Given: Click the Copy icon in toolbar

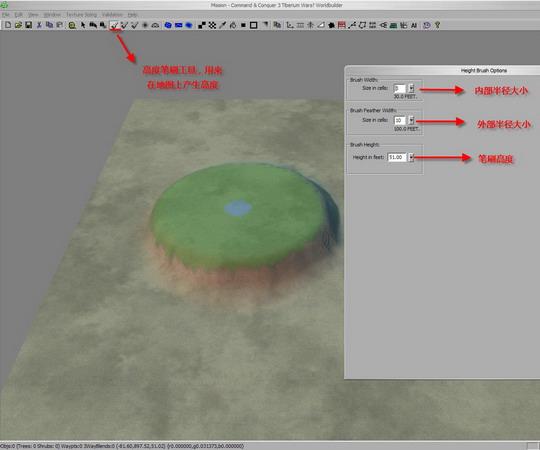Looking at the screenshot, I should click(49, 25).
